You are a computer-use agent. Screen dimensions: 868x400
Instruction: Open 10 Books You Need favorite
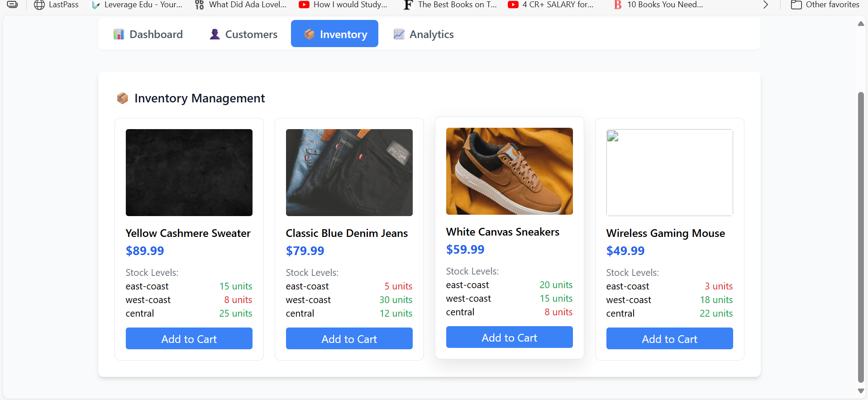click(x=658, y=5)
